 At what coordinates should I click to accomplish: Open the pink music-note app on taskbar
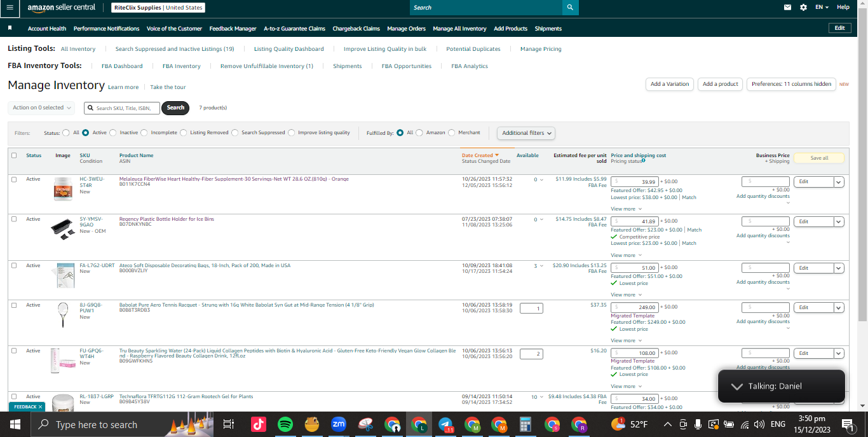pos(259,424)
